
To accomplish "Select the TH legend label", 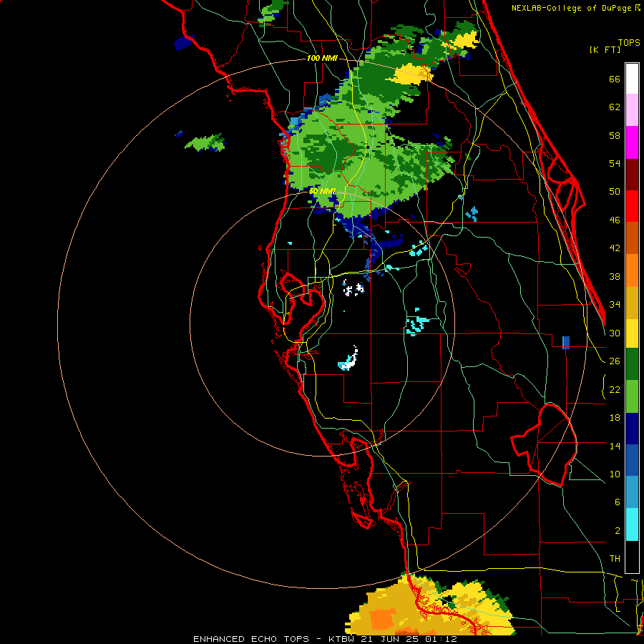I will 615,559.
